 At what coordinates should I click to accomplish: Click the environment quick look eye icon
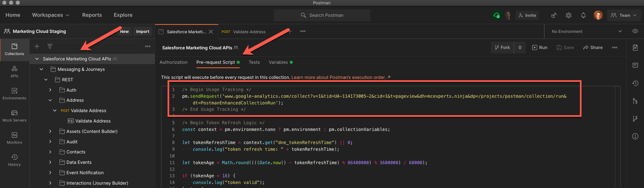635,31
